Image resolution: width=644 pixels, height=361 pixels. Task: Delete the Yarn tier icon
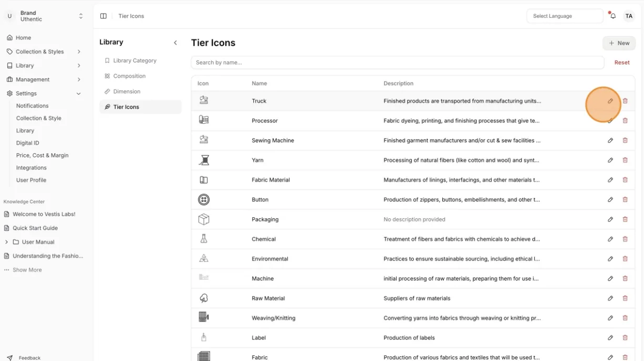[x=625, y=160]
